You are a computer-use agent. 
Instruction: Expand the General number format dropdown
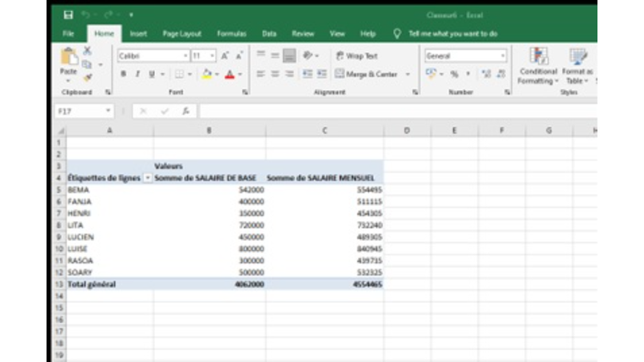pyautogui.click(x=502, y=56)
